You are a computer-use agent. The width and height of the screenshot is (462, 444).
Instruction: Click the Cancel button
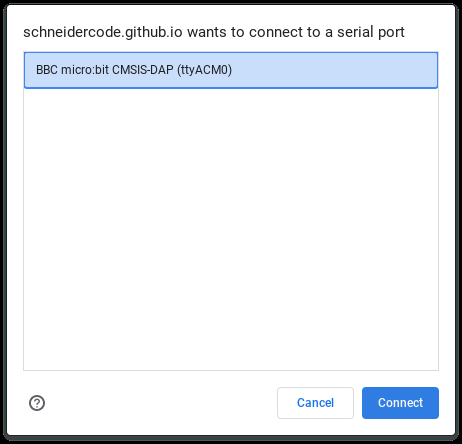315,403
